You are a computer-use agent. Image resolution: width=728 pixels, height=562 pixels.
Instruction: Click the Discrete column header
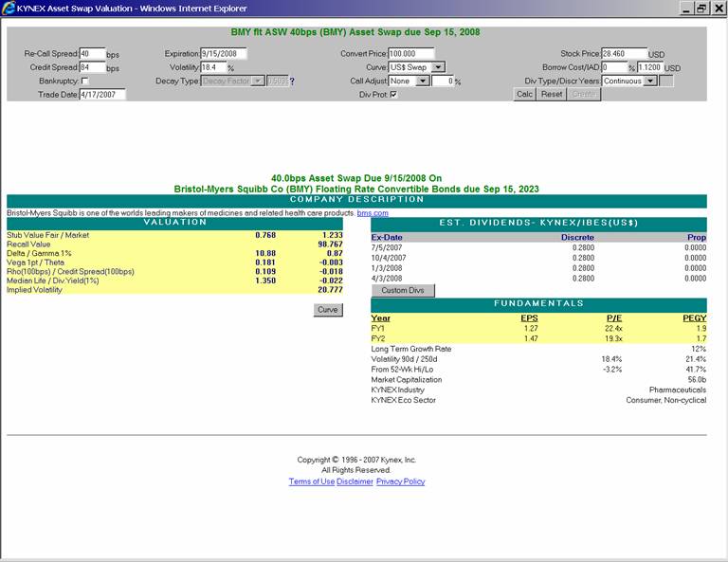[x=577, y=237]
